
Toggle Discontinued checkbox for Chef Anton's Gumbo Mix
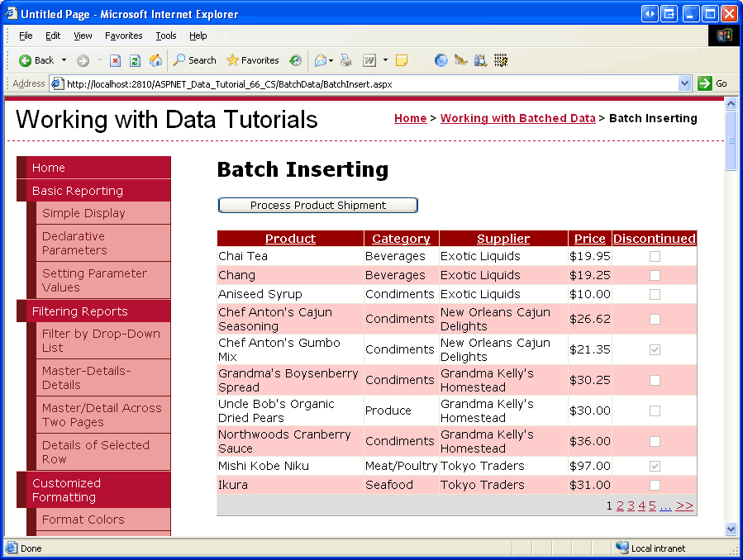click(655, 350)
